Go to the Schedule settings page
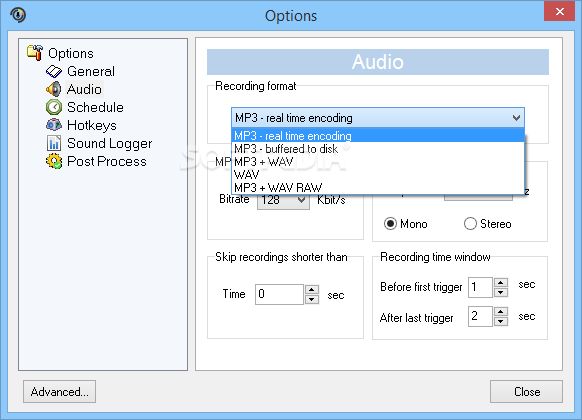Viewport: 582px width, 420px height. pyautogui.click(x=95, y=107)
